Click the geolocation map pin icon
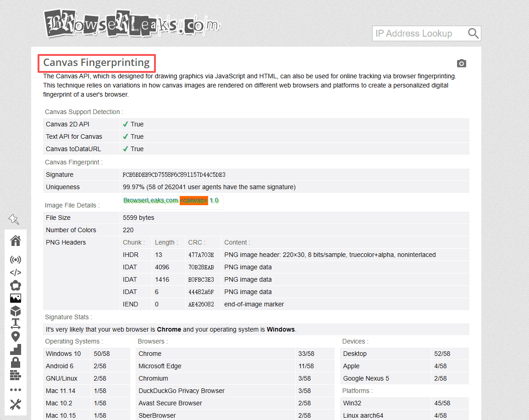 coord(16,337)
